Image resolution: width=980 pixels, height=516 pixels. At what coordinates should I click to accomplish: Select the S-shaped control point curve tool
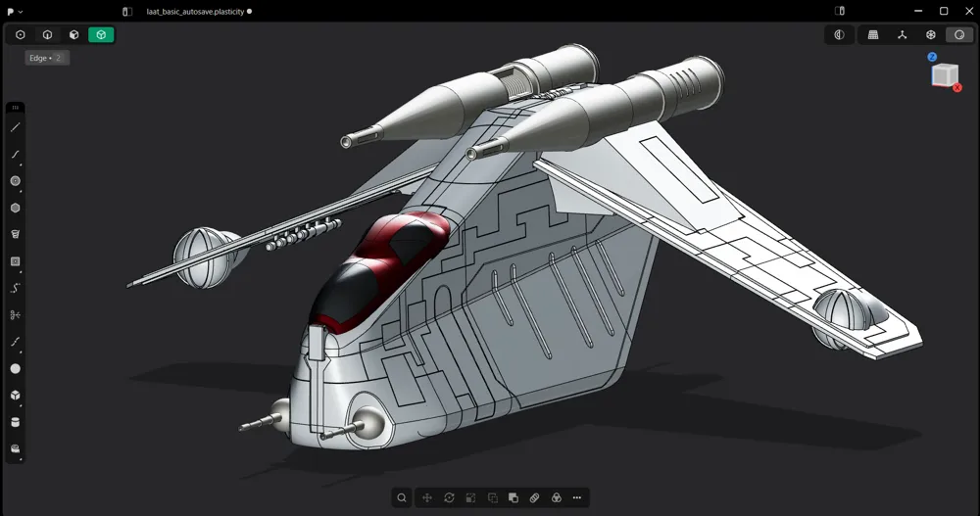click(x=16, y=288)
